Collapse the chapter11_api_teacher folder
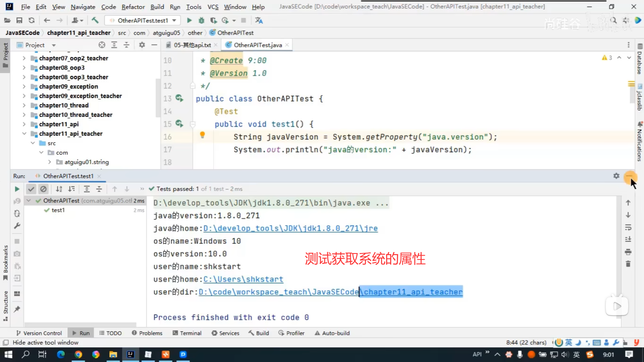The width and height of the screenshot is (644, 362). coord(24,134)
